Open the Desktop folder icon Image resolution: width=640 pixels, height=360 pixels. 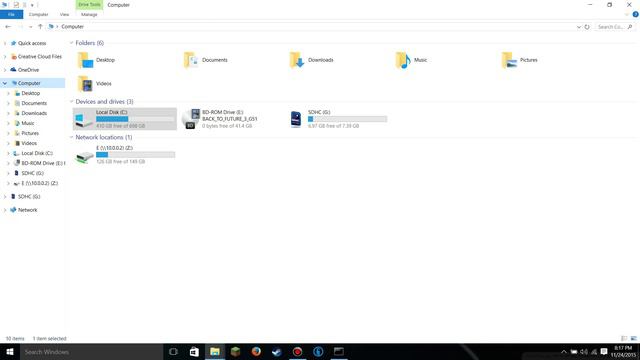(x=85, y=60)
